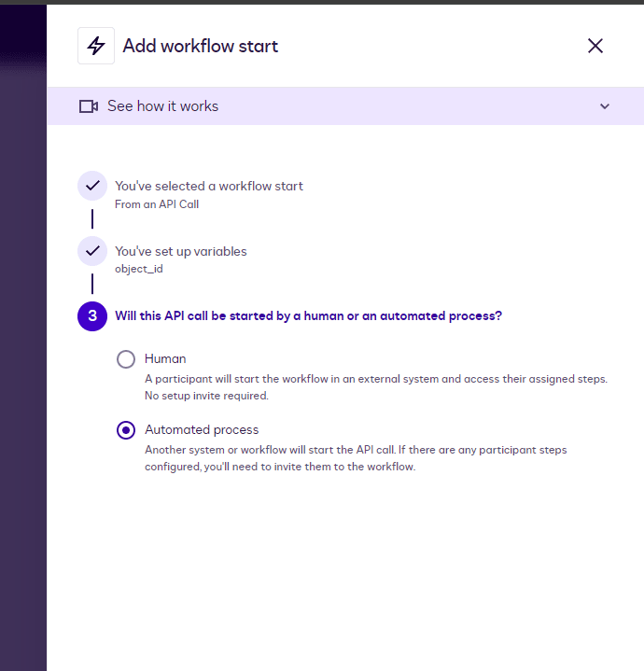This screenshot has height=671, width=644.
Task: Click the Automated process option label
Action: point(202,430)
